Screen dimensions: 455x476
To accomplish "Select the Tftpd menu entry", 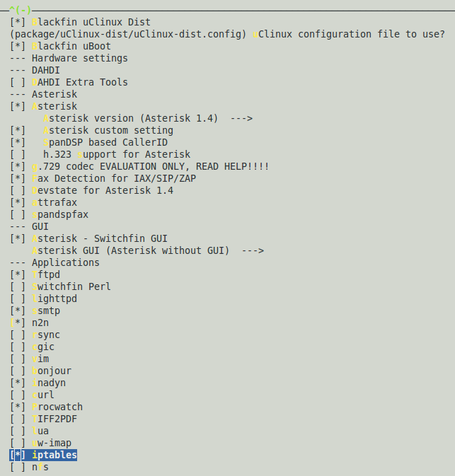I will coord(46,274).
